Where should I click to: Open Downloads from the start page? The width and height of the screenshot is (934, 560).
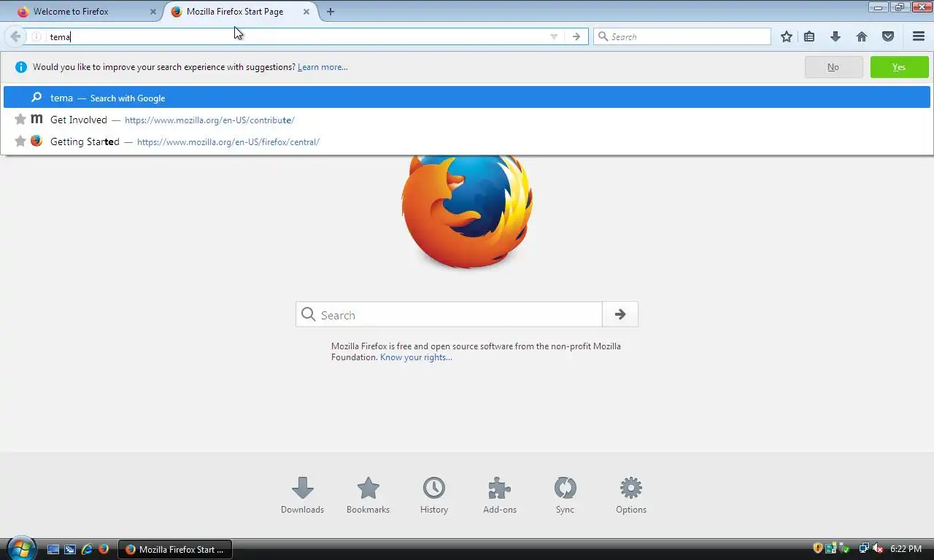302,496
